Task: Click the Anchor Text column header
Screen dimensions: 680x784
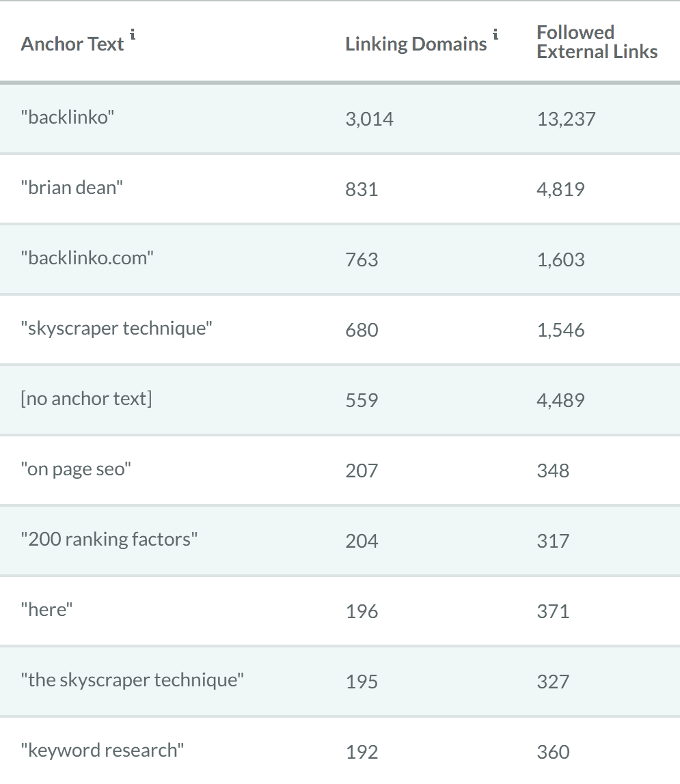Action: pos(72,44)
